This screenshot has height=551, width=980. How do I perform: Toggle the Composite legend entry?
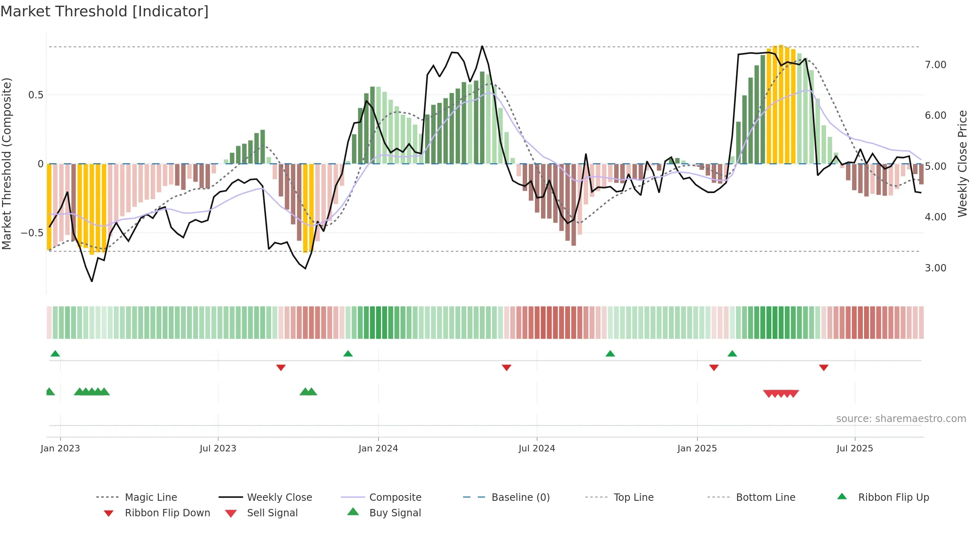[381, 497]
